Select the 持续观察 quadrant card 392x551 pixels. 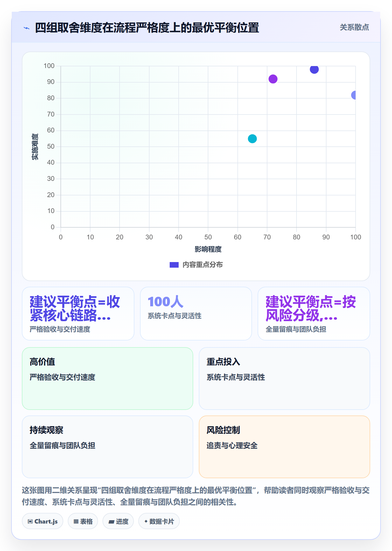pos(108,447)
